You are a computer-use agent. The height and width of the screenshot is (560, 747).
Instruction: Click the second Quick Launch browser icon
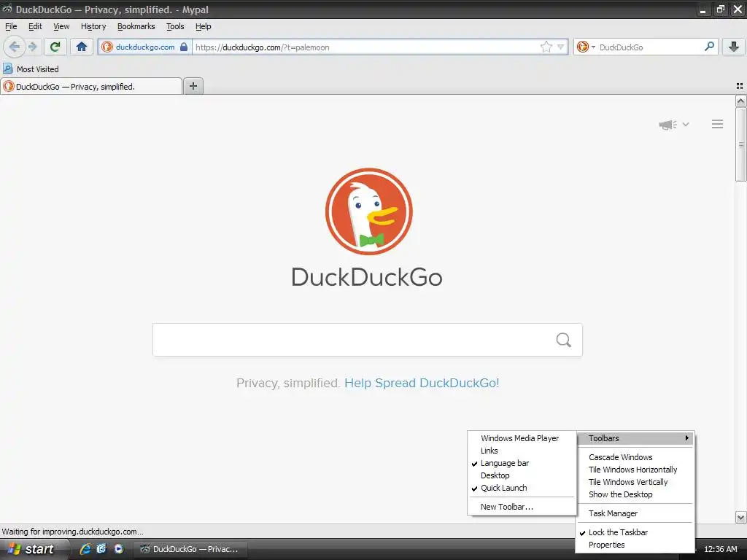click(x=101, y=548)
